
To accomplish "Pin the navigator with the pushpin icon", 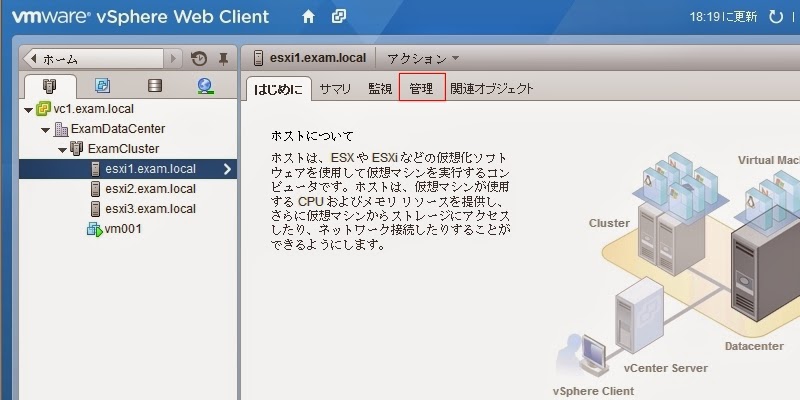I will coord(223,59).
